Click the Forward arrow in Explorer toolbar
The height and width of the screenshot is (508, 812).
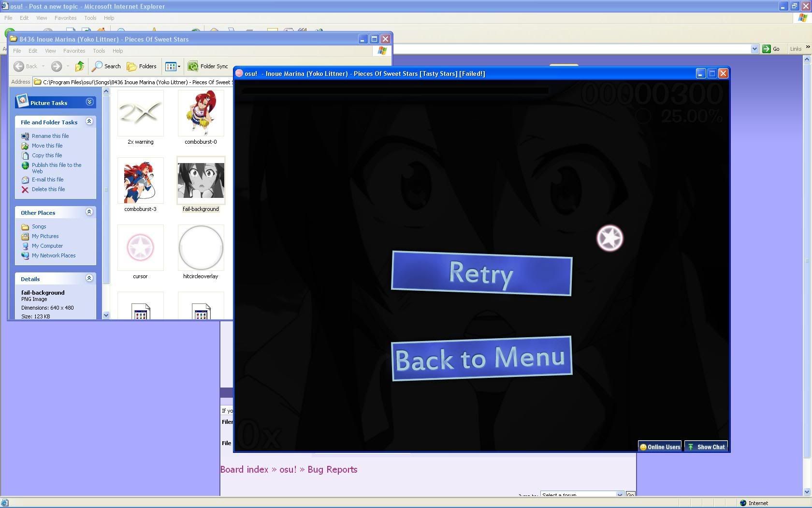pos(57,66)
